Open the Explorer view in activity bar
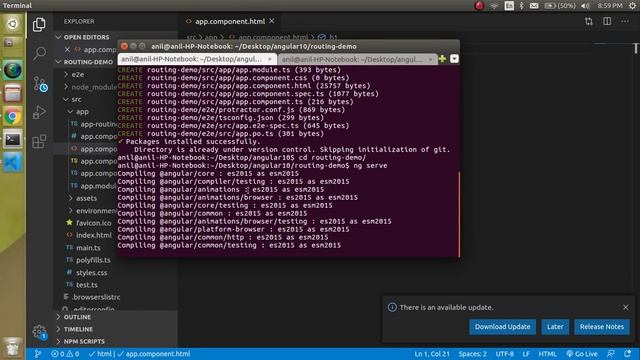 [39, 24]
